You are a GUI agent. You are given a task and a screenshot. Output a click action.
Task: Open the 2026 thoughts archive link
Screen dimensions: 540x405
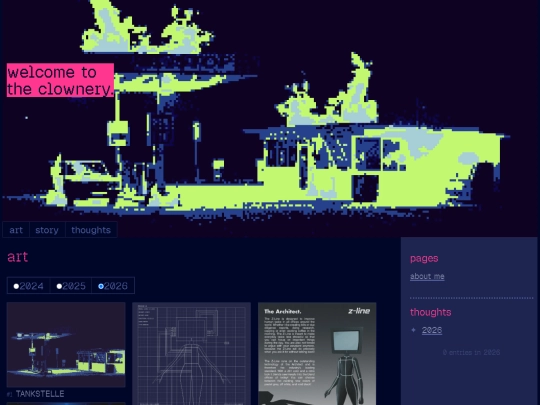[x=432, y=330]
